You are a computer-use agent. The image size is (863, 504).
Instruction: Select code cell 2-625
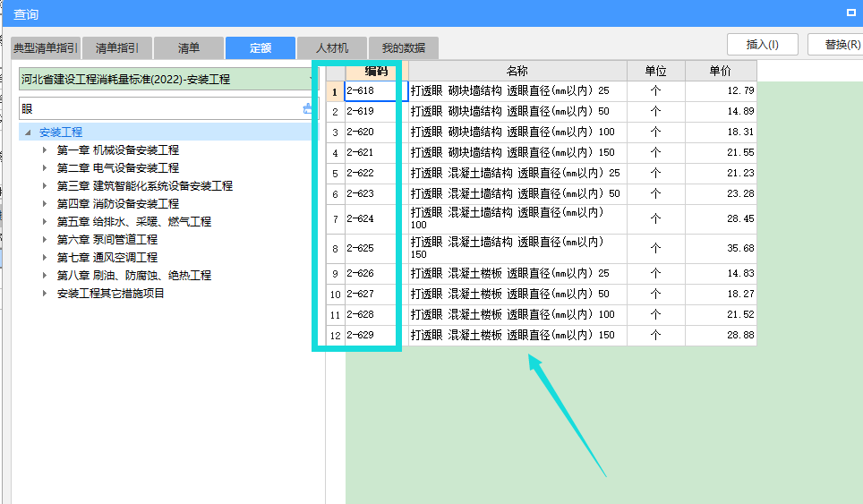point(377,249)
